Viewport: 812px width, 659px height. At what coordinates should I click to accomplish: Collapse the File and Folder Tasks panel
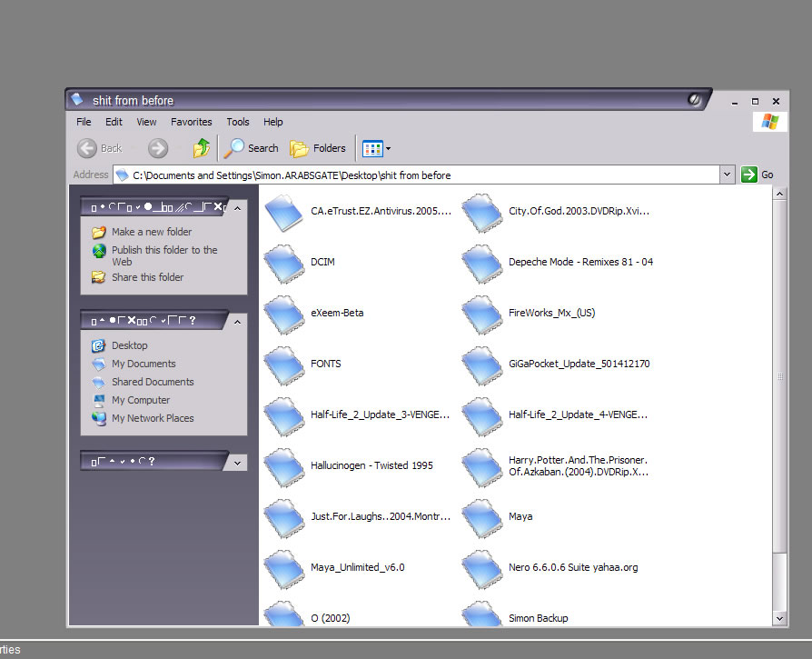(x=236, y=207)
